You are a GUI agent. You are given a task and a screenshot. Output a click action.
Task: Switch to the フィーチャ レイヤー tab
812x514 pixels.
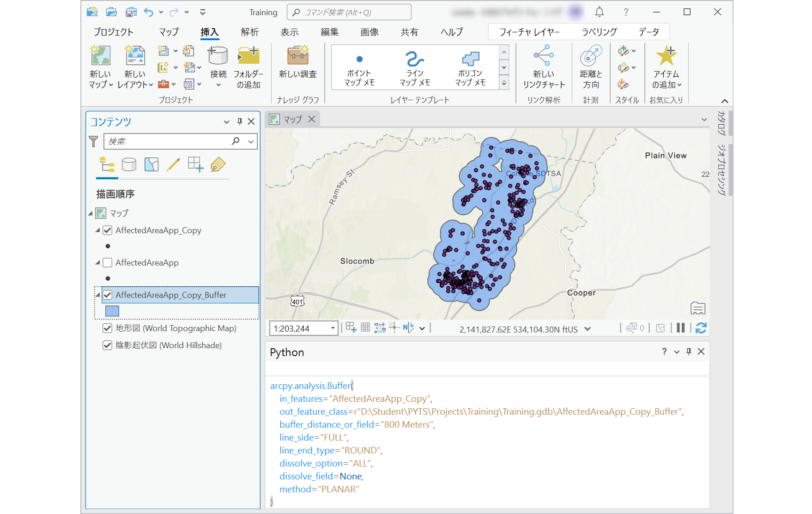tap(529, 32)
